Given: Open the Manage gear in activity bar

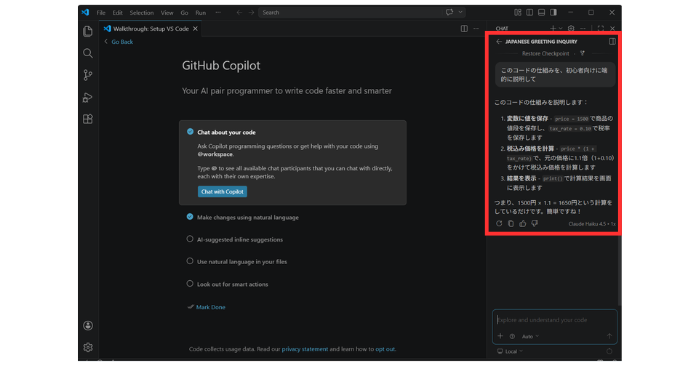Looking at the screenshot, I should (x=88, y=347).
